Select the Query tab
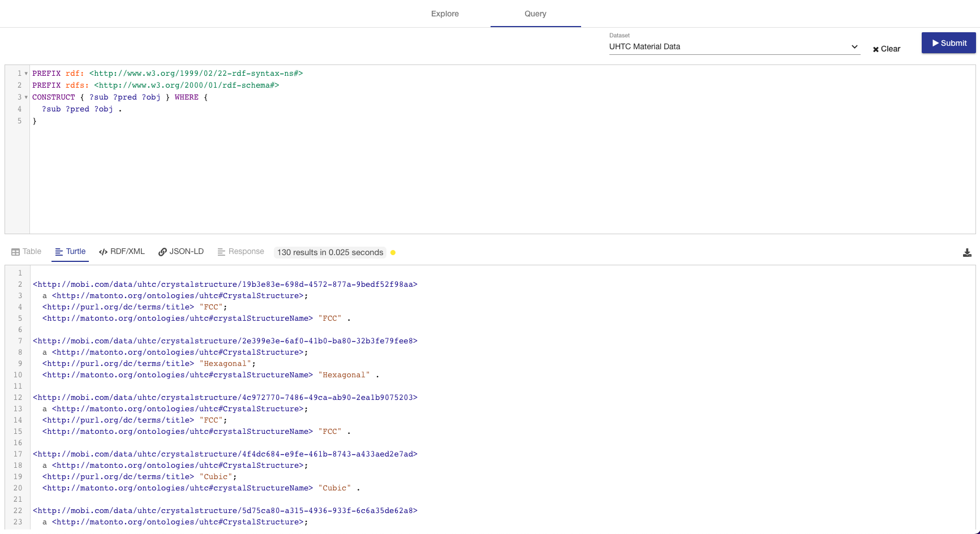 point(535,14)
